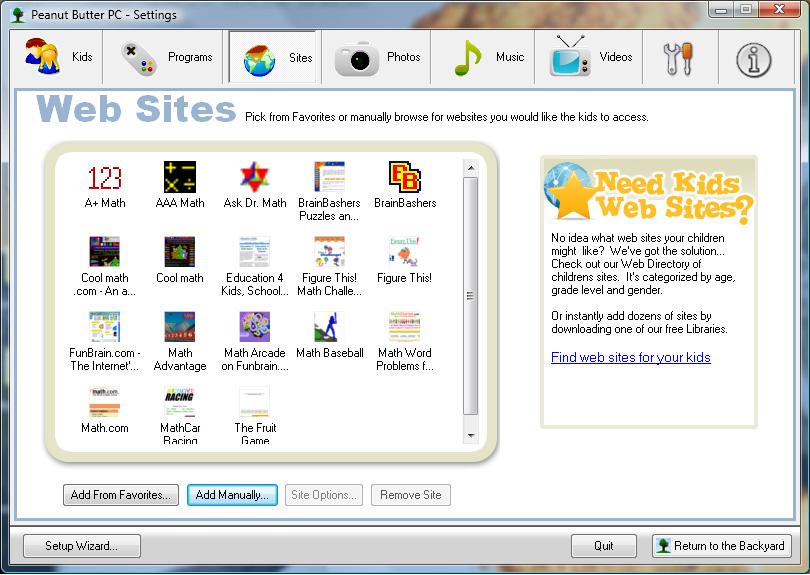Viewport: 810px width, 575px height.
Task: Open the Kids tab
Action: (x=57, y=57)
